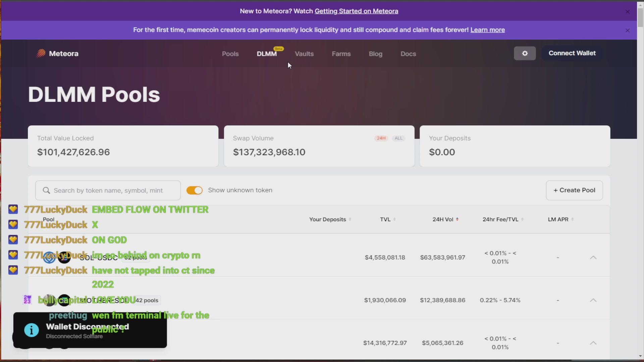Click the Meteora logo icon
The image size is (644, 362).
click(x=41, y=54)
